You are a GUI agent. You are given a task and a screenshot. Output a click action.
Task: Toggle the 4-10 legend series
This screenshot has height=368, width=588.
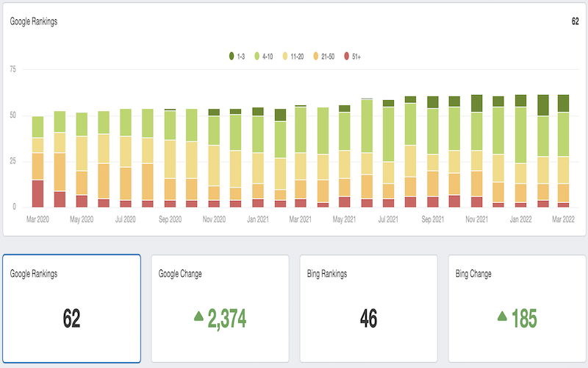264,57
